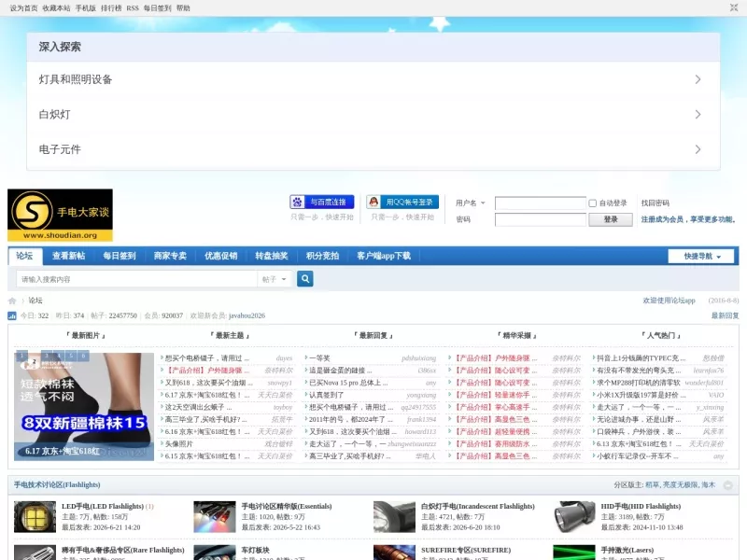Select slide number 5 on image carousel
The height and width of the screenshot is (560, 747).
point(71,356)
